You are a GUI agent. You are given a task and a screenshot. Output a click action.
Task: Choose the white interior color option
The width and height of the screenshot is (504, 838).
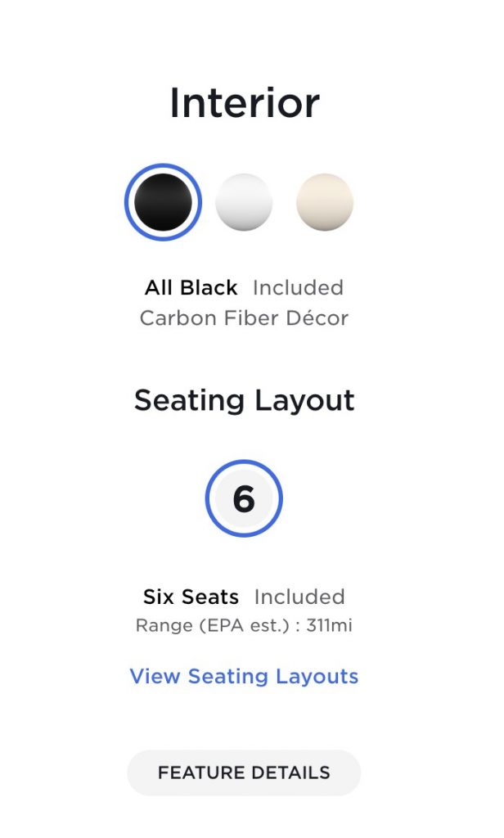tap(244, 202)
